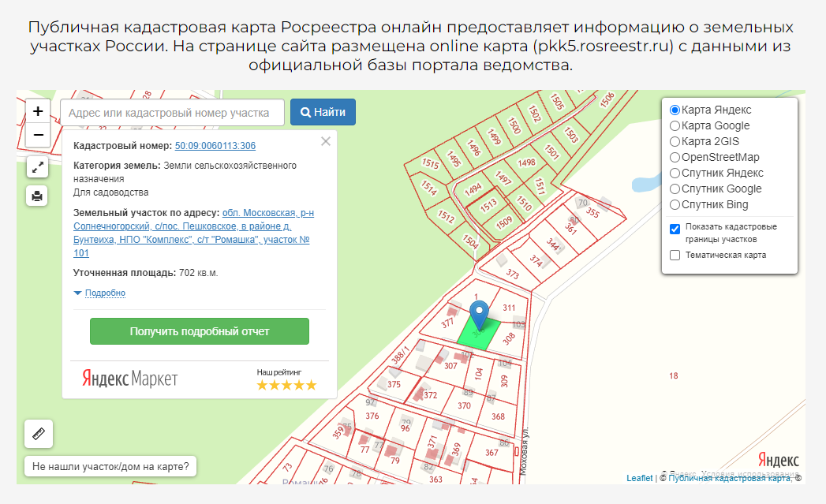Viewport: 826px width, 504px height.
Task: Select Карта 2GIS radio button
Action: point(675,142)
